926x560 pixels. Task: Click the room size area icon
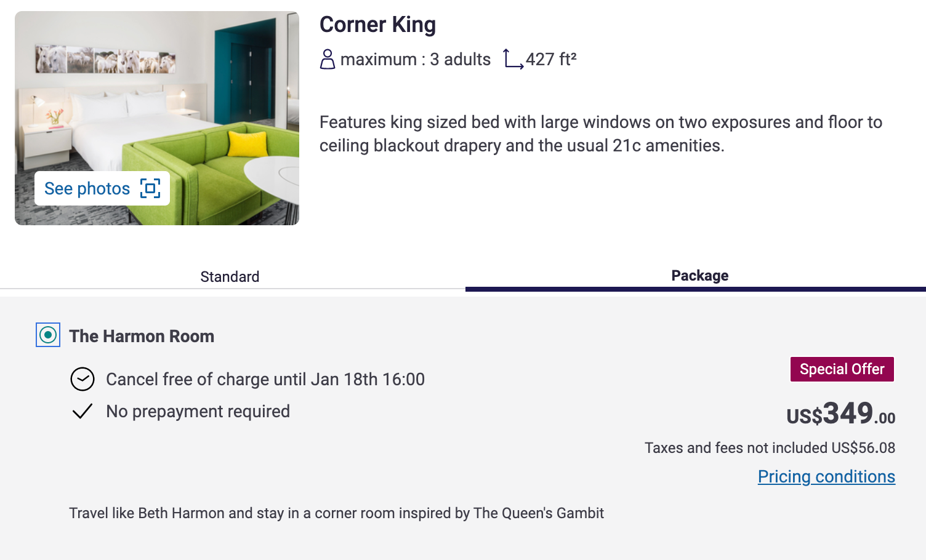(x=513, y=60)
